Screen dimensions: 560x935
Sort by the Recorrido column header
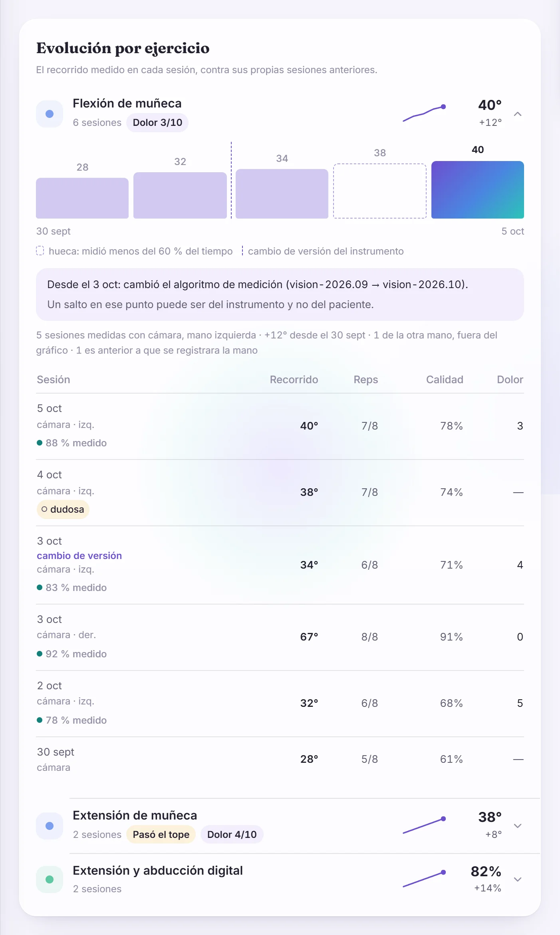tap(294, 380)
